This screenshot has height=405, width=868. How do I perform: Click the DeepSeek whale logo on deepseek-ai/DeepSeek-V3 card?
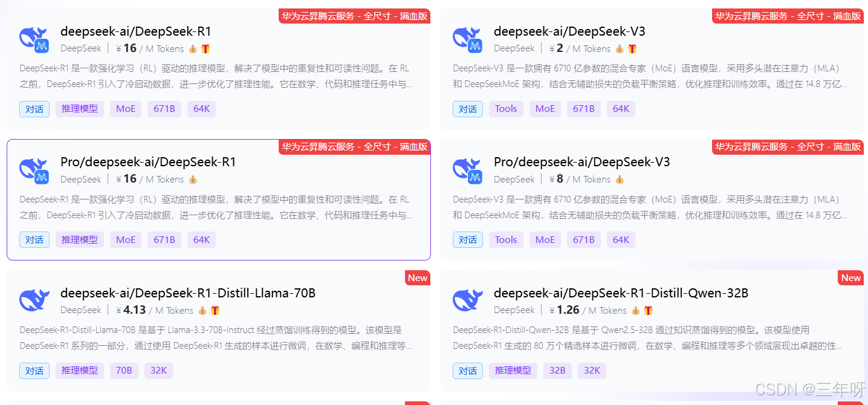click(468, 39)
